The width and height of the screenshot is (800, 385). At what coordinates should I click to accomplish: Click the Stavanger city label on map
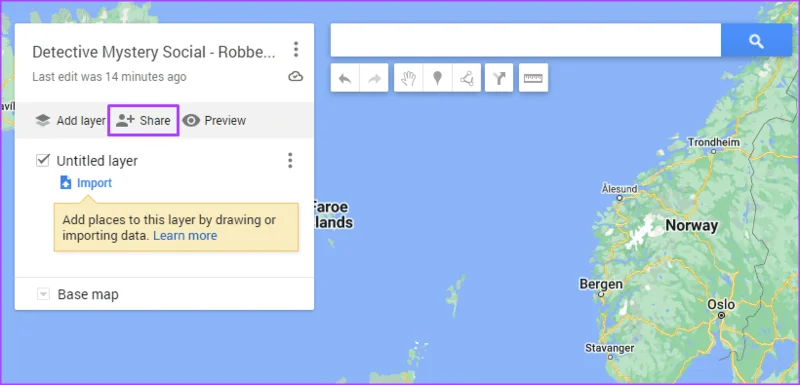coord(609,349)
